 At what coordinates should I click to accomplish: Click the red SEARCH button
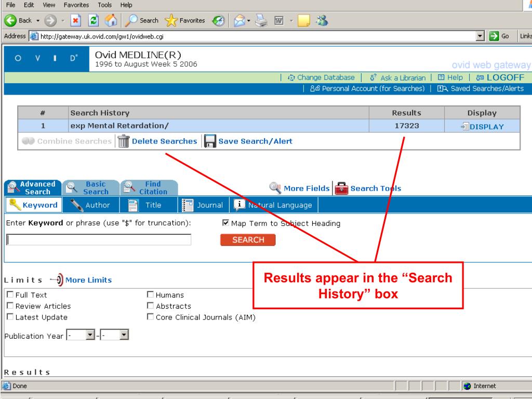(x=248, y=240)
